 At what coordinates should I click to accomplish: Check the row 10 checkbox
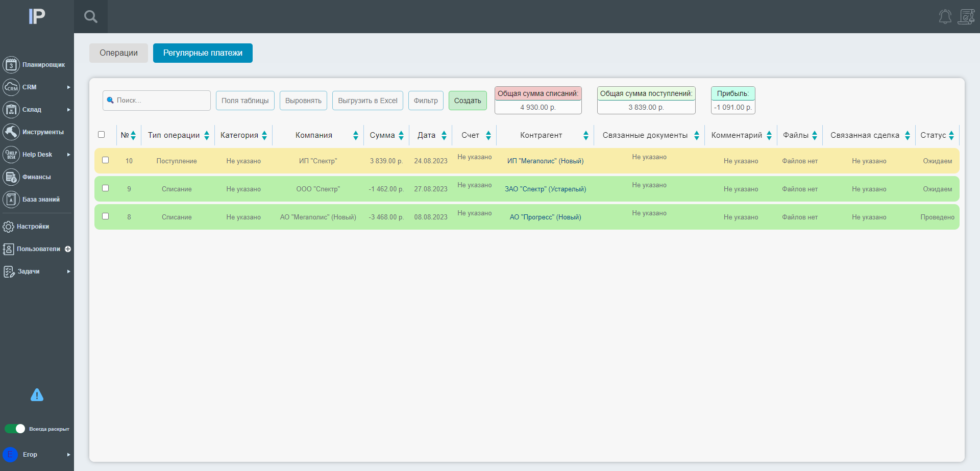105,160
